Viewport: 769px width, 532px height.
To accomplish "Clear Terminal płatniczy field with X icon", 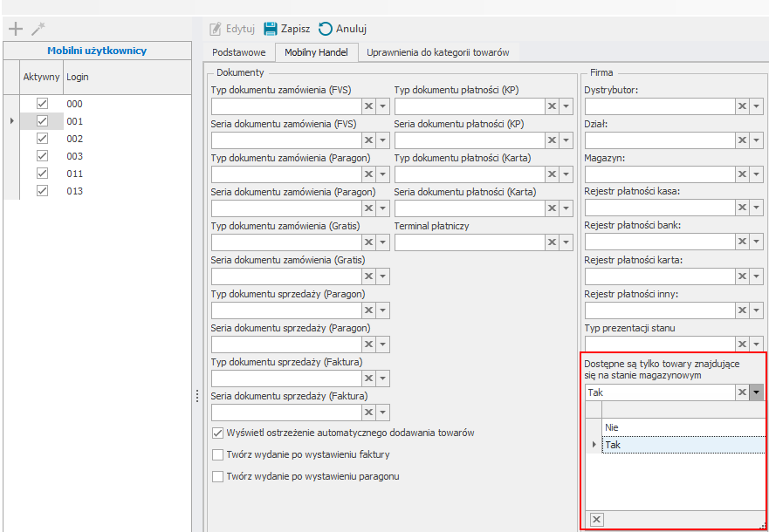I will pyautogui.click(x=552, y=242).
